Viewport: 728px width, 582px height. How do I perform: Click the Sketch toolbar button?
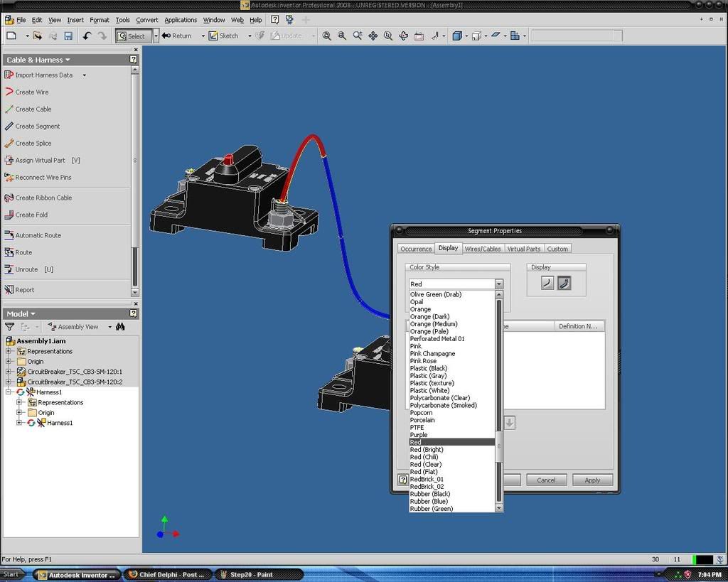(x=224, y=36)
